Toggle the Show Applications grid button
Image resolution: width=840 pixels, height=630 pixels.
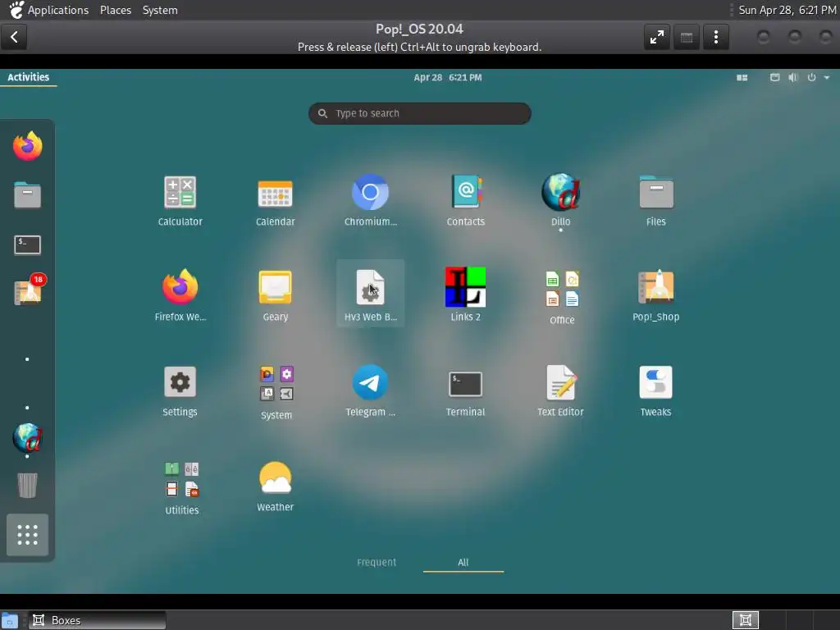coord(27,535)
